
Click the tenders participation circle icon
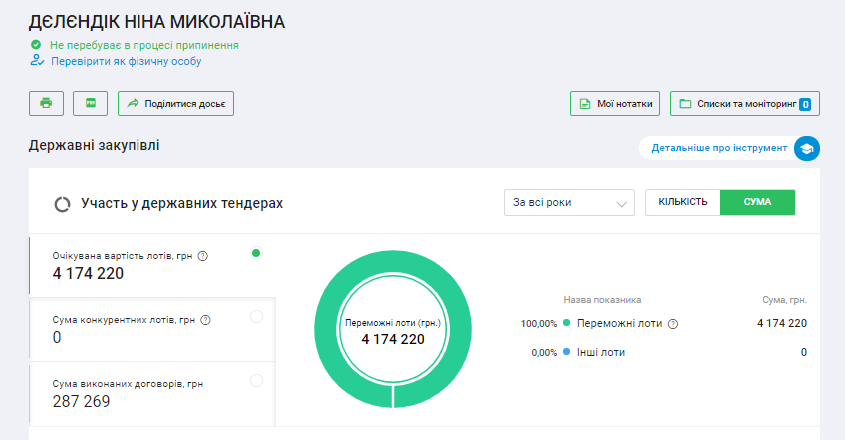click(x=63, y=204)
